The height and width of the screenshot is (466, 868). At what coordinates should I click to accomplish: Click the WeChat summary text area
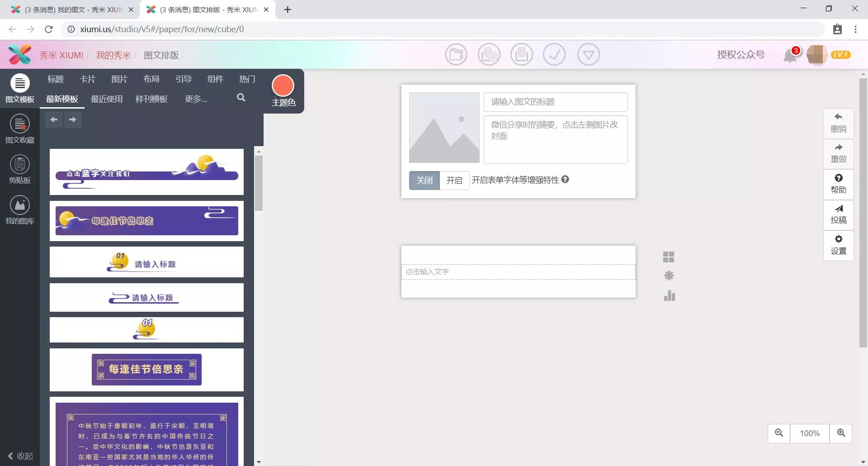point(556,139)
